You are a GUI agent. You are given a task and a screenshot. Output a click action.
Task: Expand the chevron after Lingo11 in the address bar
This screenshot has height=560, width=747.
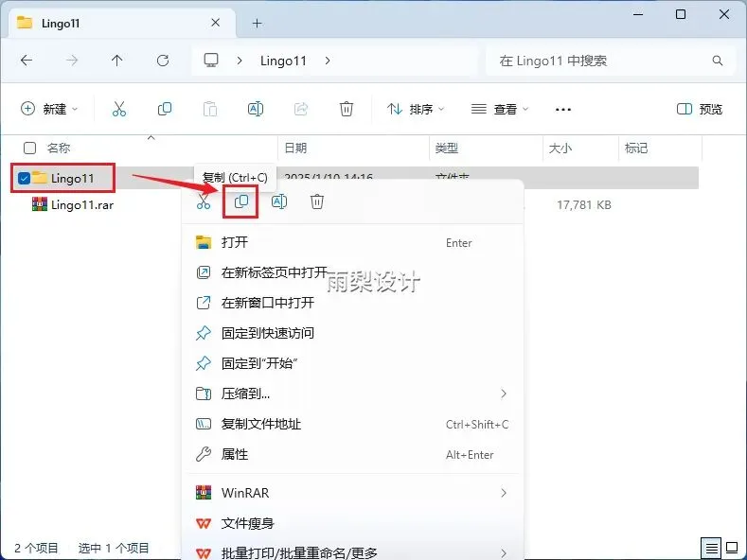328,61
